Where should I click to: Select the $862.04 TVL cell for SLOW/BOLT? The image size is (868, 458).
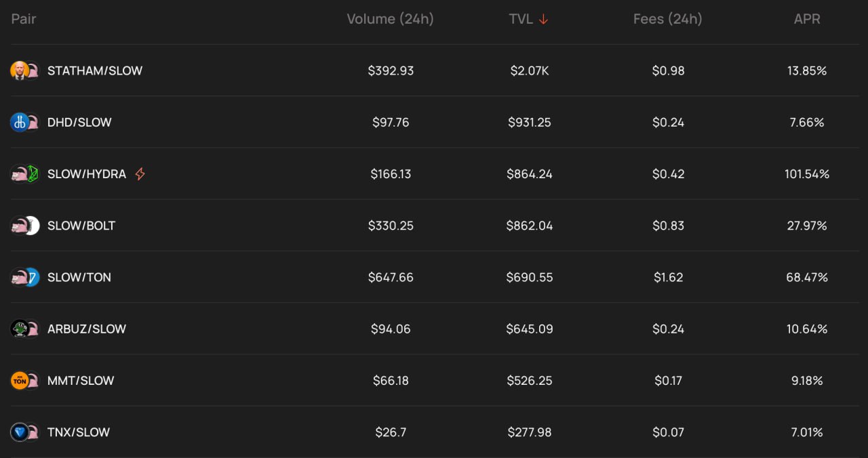coord(530,226)
